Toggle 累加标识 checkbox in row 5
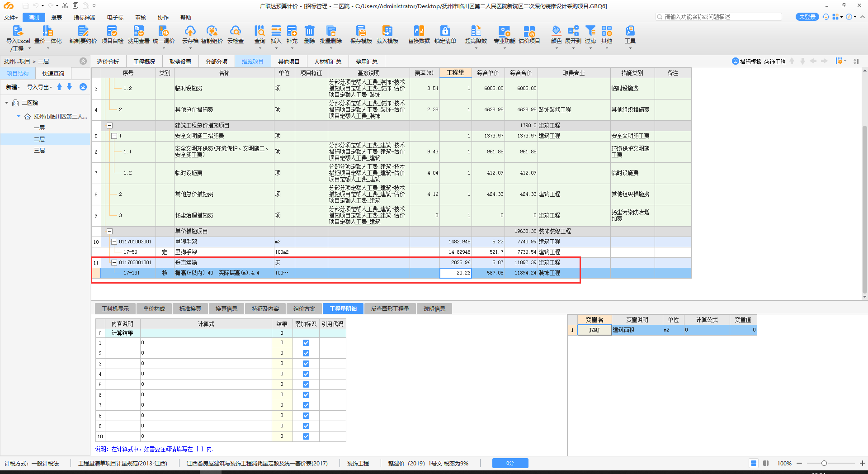 (306, 384)
